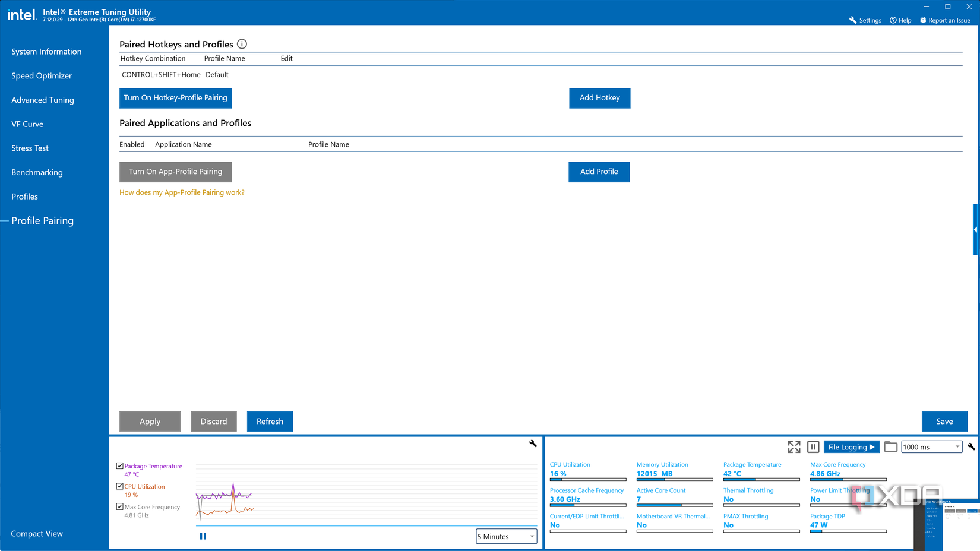This screenshot has width=980, height=551.
Task: Collapse the right side panel arrow
Action: (975, 229)
